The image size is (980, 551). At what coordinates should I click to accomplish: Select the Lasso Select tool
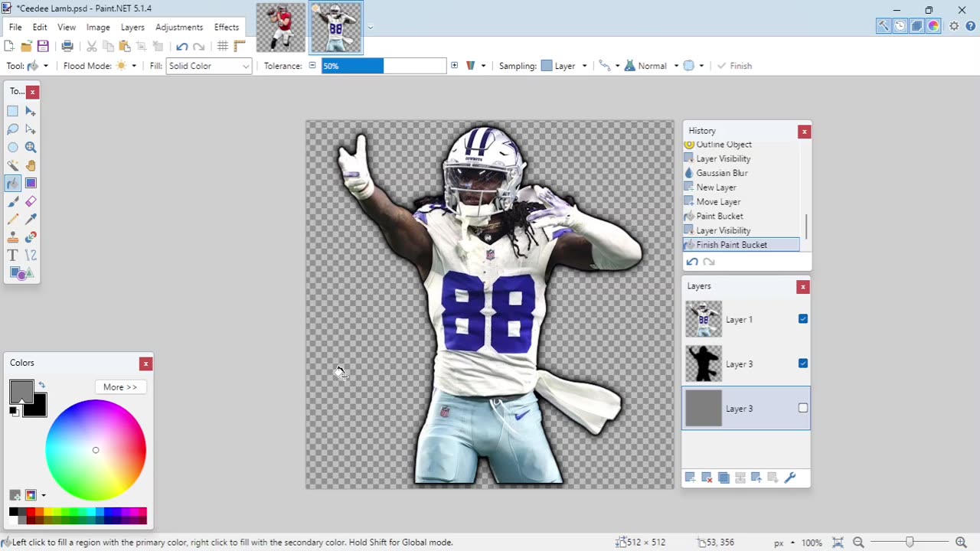[13, 129]
